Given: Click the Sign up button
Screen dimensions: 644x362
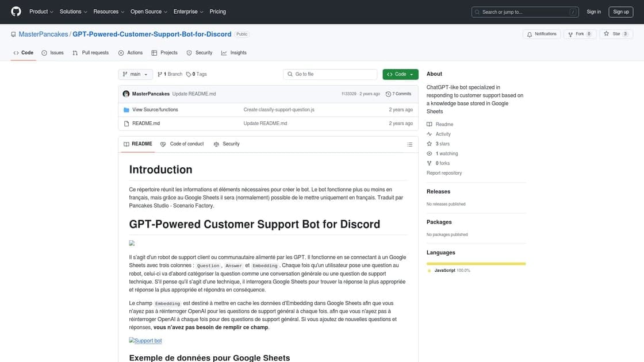Looking at the screenshot, I should pos(620,11).
